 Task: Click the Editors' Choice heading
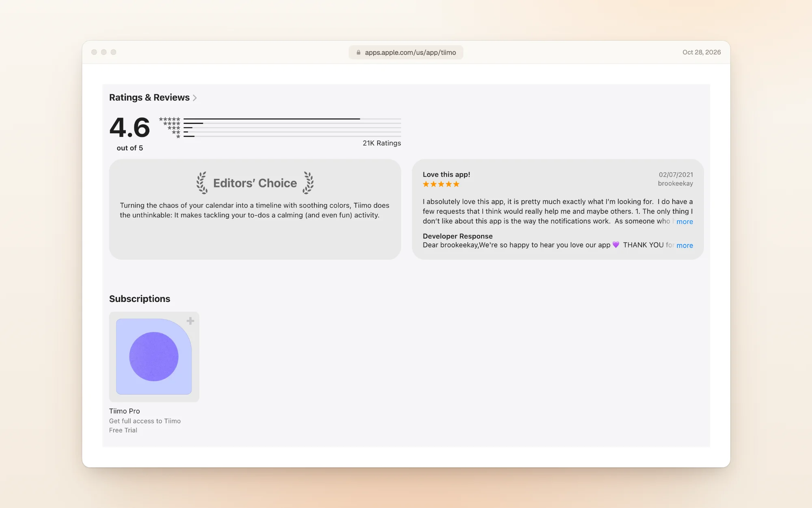coord(255,183)
